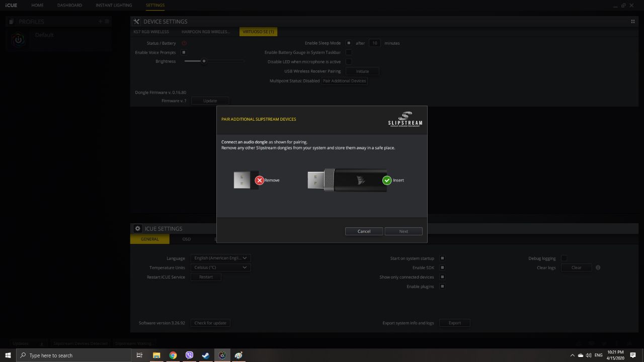Open the HOME tab in iCUE
644x362 pixels.
coord(37,5)
